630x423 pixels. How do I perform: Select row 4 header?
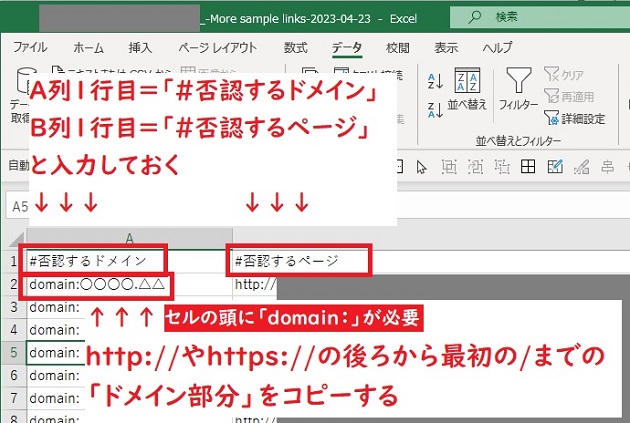(13, 329)
